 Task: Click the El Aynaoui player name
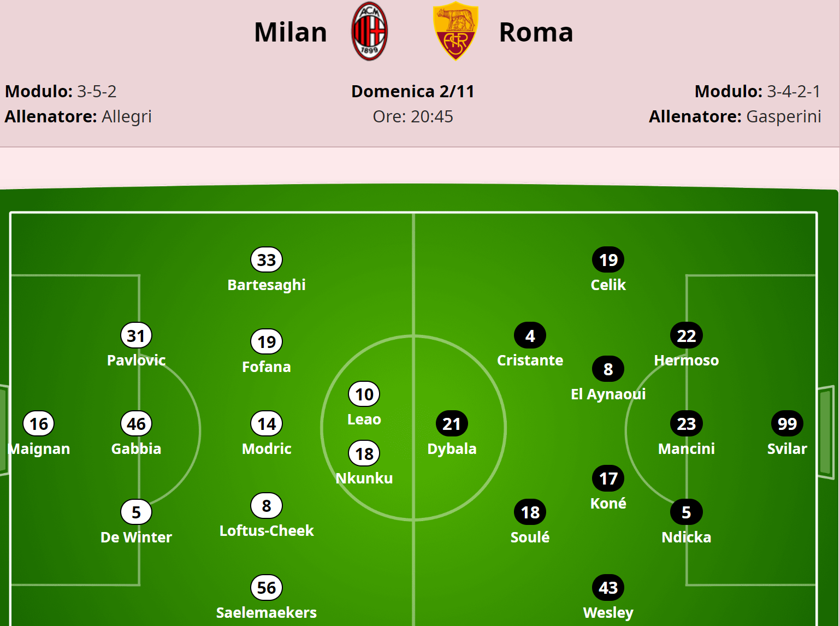(x=608, y=394)
